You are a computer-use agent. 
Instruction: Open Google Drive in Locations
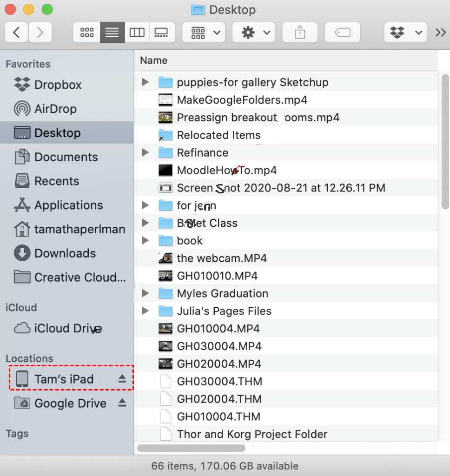67,403
